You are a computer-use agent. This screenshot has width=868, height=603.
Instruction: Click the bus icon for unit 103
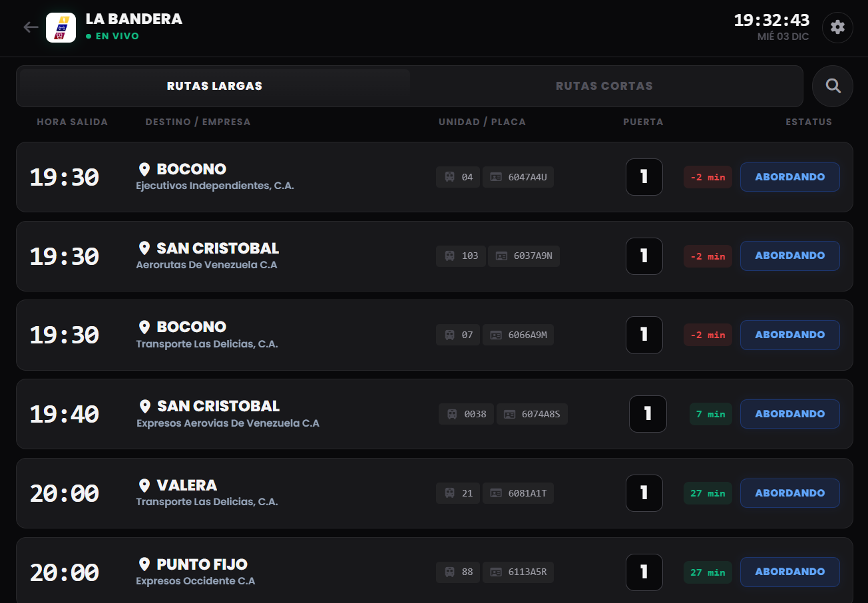coord(450,256)
